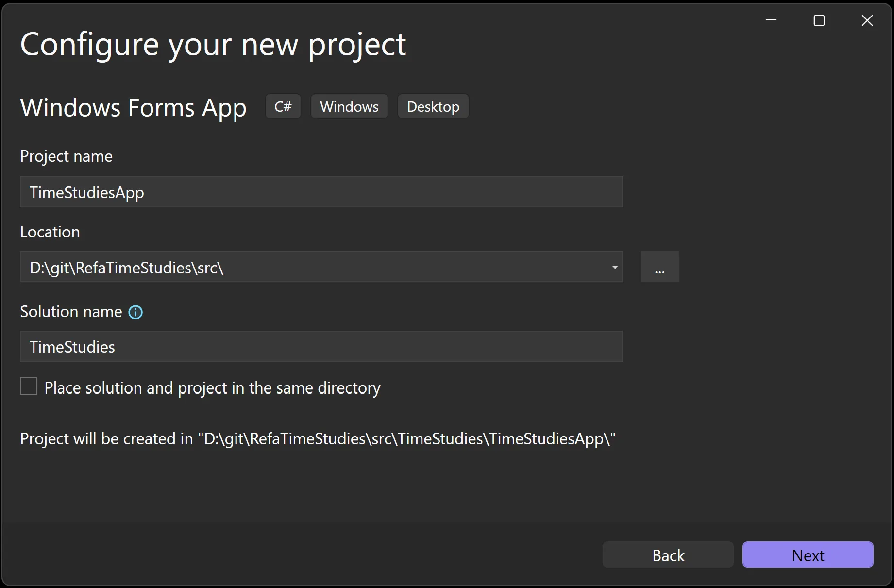Select the C# language tag

(283, 106)
